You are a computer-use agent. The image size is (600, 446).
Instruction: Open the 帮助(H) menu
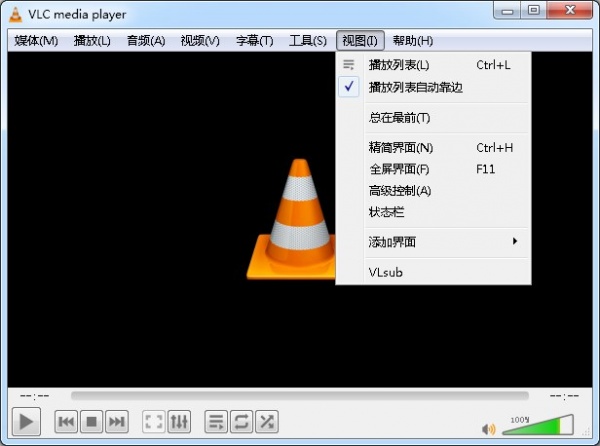413,41
